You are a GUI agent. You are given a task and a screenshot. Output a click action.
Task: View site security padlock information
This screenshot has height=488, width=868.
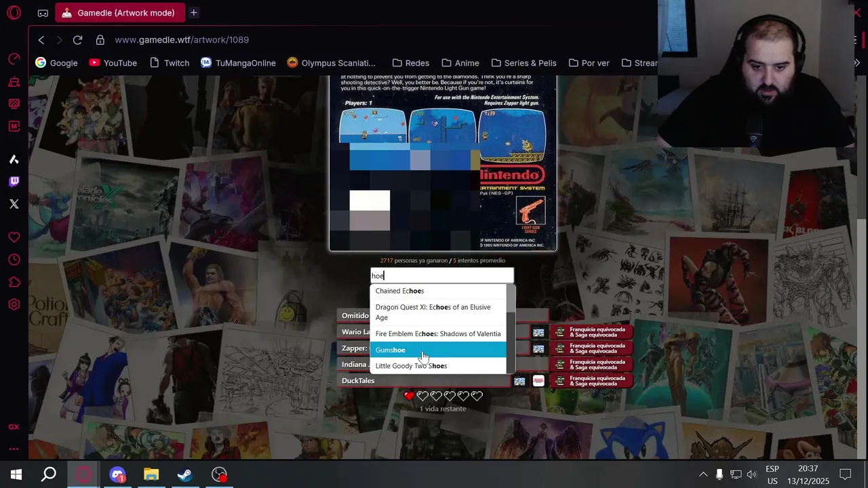click(100, 40)
